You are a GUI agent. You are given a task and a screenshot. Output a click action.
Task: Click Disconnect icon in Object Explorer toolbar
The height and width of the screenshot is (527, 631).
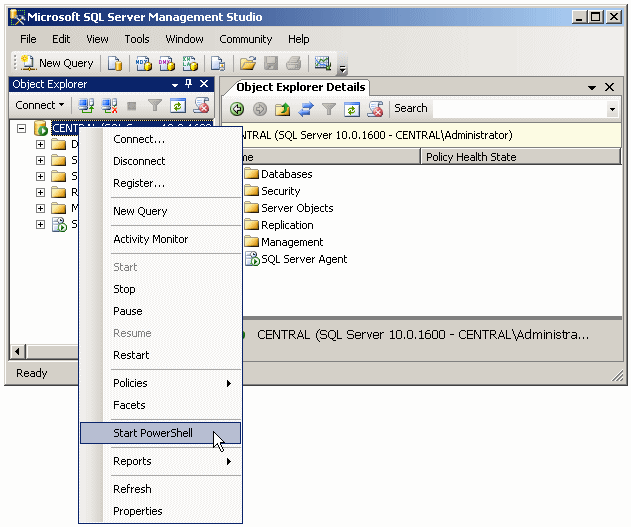109,106
